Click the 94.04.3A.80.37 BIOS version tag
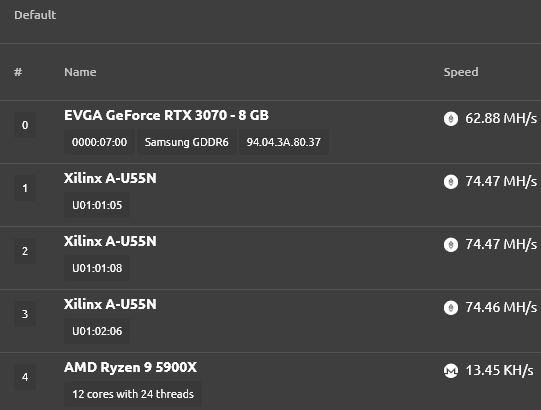The width and height of the screenshot is (541, 410). [x=284, y=142]
